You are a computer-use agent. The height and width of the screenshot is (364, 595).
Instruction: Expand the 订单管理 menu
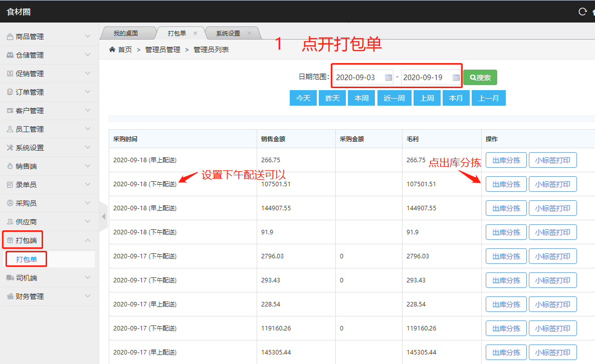pyautogui.click(x=88, y=92)
